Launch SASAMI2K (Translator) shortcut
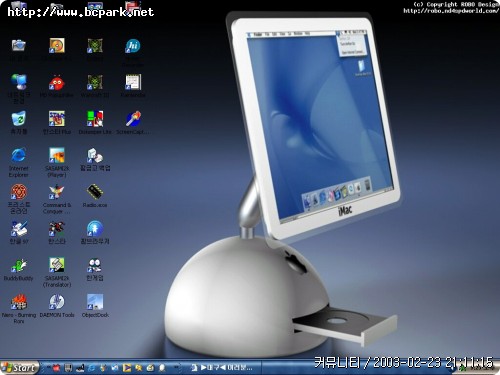The width and height of the screenshot is (500, 375). [x=57, y=266]
